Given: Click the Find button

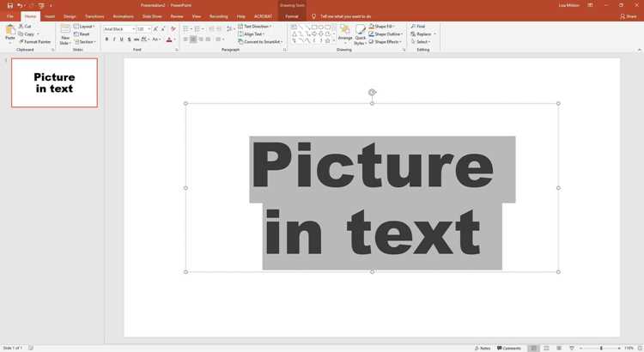Looking at the screenshot, I should 418,27.
